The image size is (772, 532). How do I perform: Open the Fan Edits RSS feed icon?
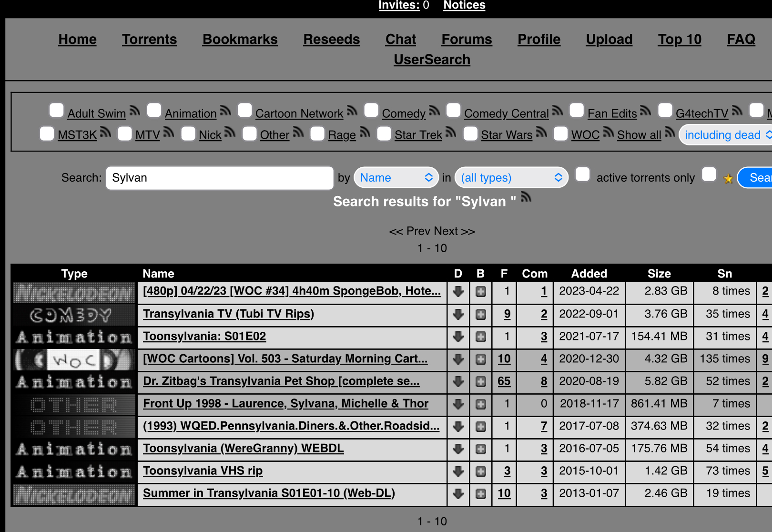click(645, 111)
